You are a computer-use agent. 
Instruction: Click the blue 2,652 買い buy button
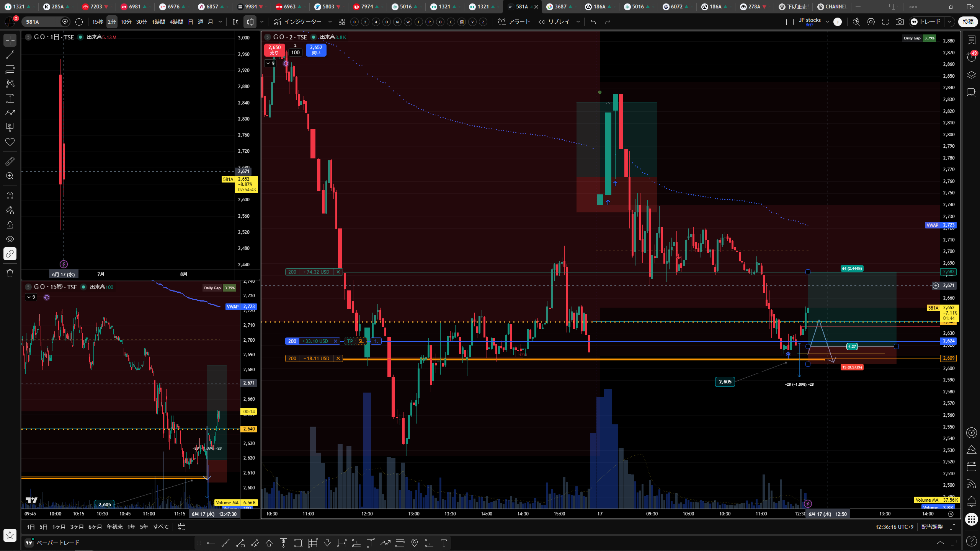(x=316, y=50)
